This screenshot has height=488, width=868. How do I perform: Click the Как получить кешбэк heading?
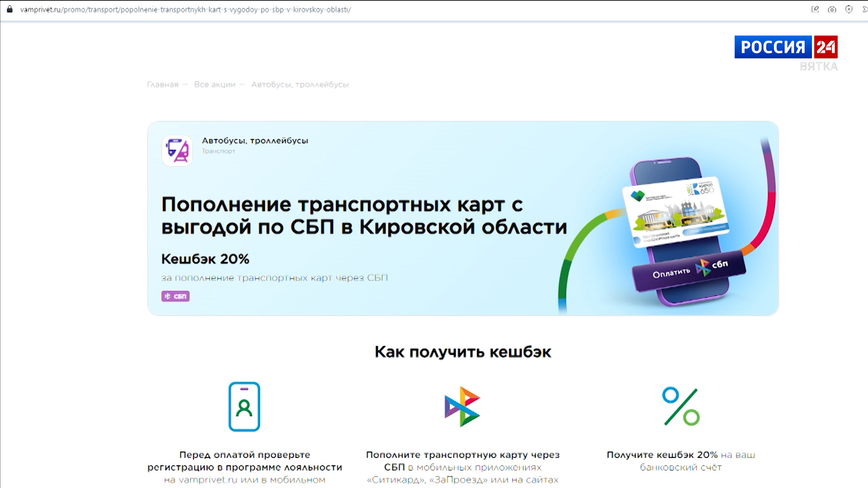[463, 352]
